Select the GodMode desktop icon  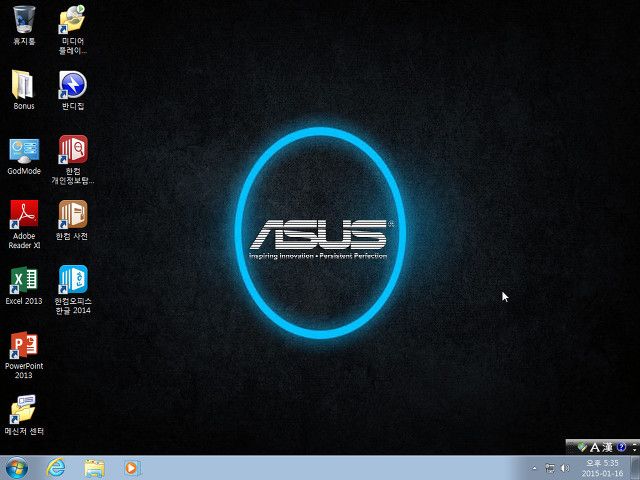point(24,156)
